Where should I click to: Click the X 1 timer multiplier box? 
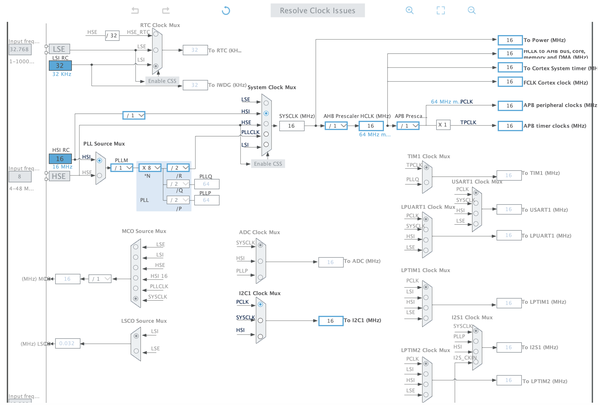(x=443, y=125)
